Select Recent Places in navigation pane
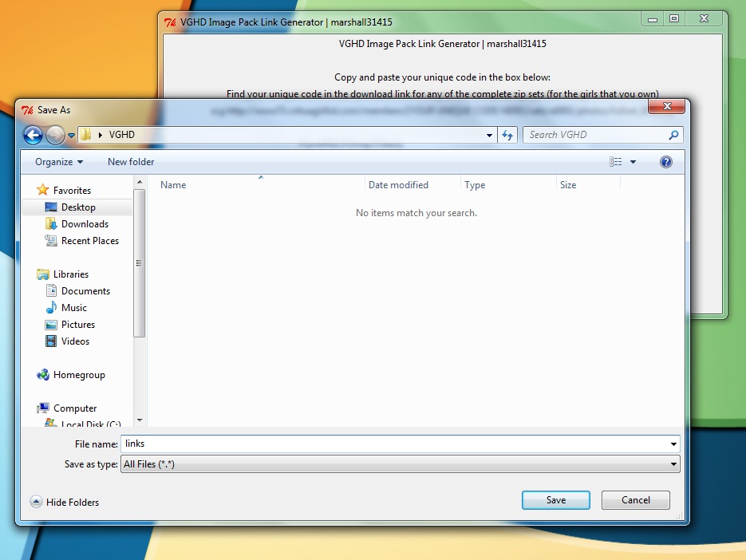Viewport: 746px width, 560px height. tap(89, 241)
